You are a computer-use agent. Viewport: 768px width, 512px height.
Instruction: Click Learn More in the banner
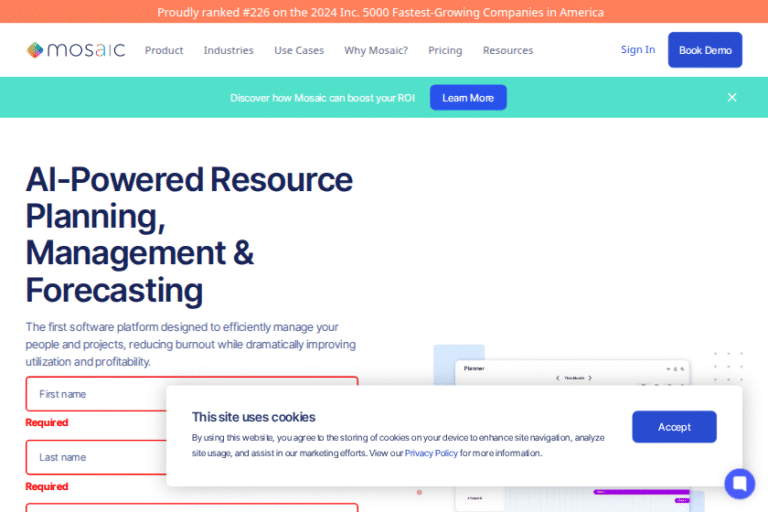coord(468,98)
